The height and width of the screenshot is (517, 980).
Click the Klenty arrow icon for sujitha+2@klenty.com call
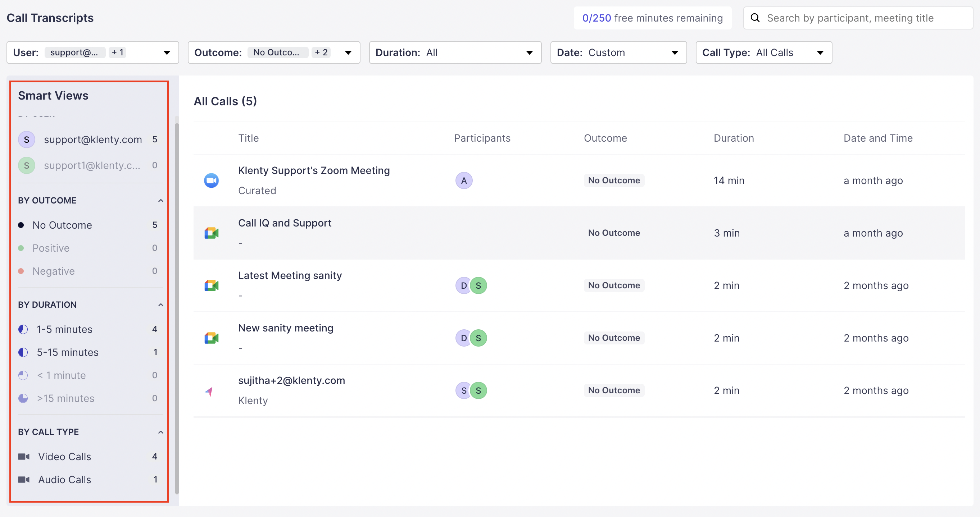point(209,391)
